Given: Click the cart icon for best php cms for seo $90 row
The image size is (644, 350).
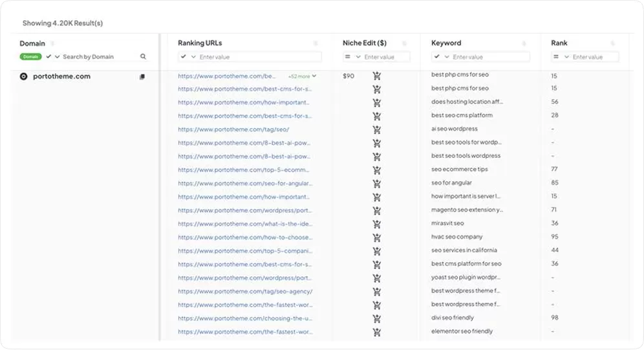Looking at the screenshot, I should pos(377,76).
